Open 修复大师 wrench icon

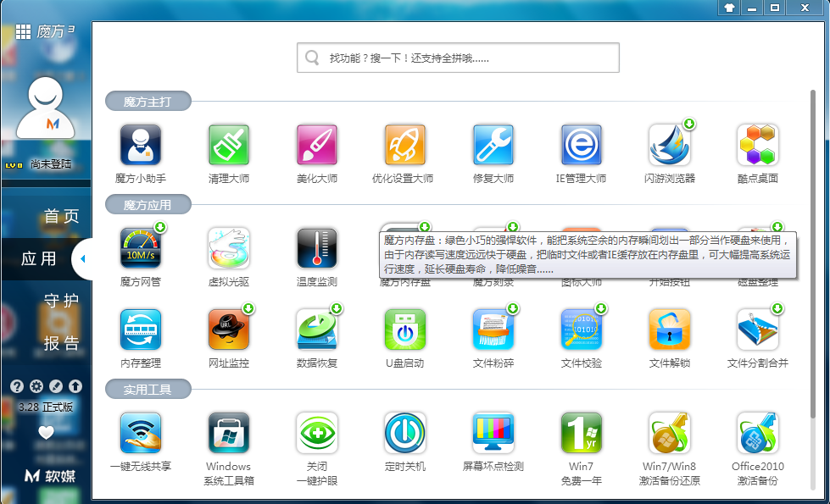(493, 145)
